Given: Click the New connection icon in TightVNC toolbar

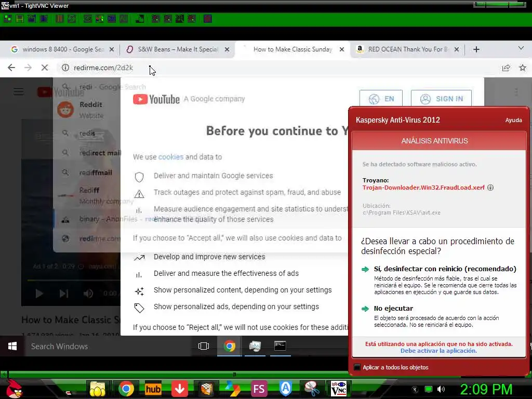Looking at the screenshot, I should coord(7,19).
